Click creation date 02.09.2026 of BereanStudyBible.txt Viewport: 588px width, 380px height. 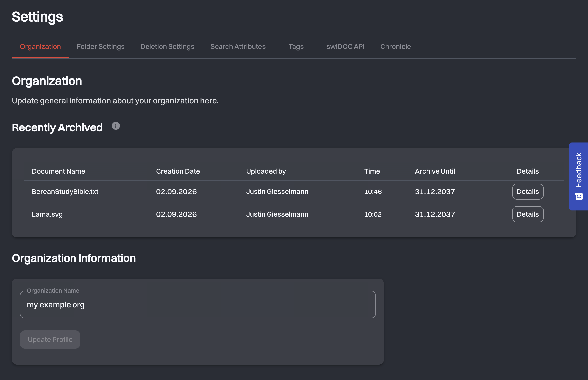[x=176, y=192]
